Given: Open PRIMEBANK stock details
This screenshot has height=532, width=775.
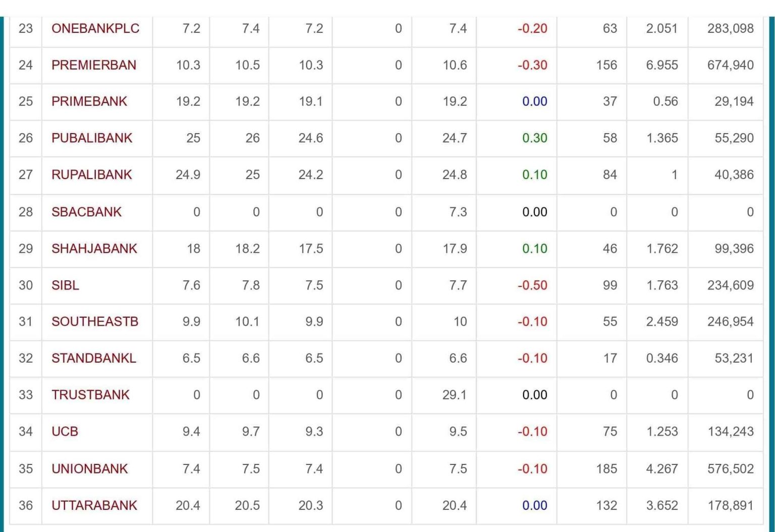Looking at the screenshot, I should (89, 101).
